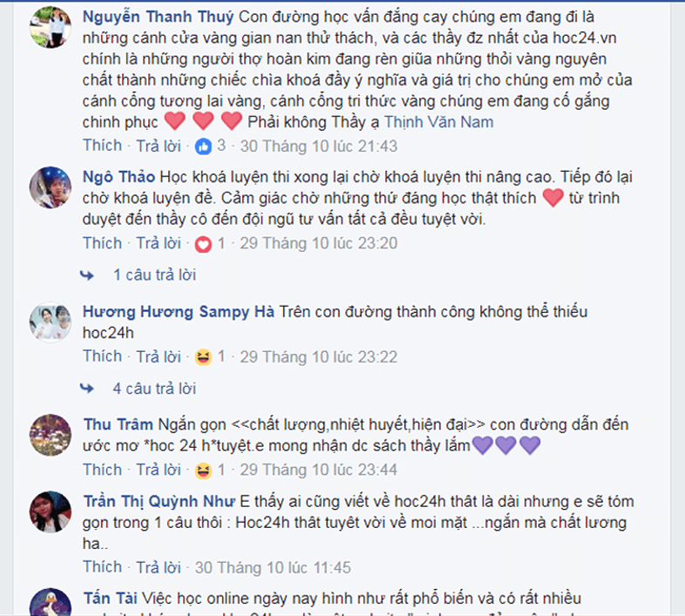Viewport: 685px width, 616px height.
Task: Open timestamp '29 Tháng 10 lúc 23:22'
Action: pyautogui.click(x=318, y=357)
